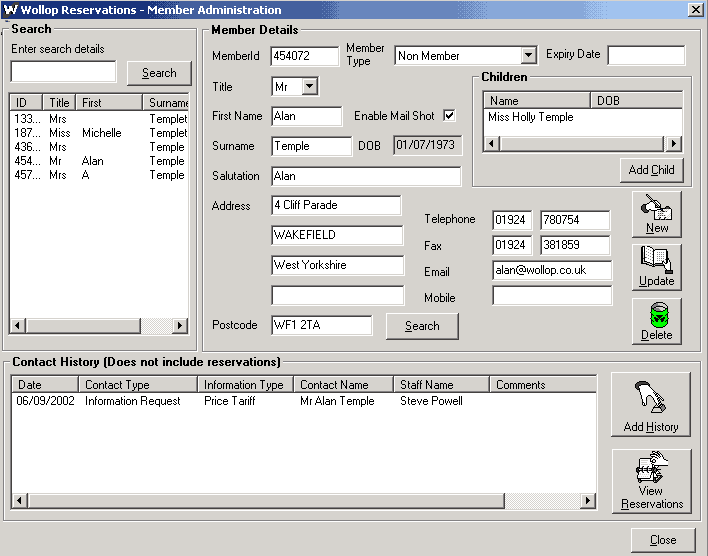Click the postcode Search button
The image size is (708, 556).
pos(422,326)
